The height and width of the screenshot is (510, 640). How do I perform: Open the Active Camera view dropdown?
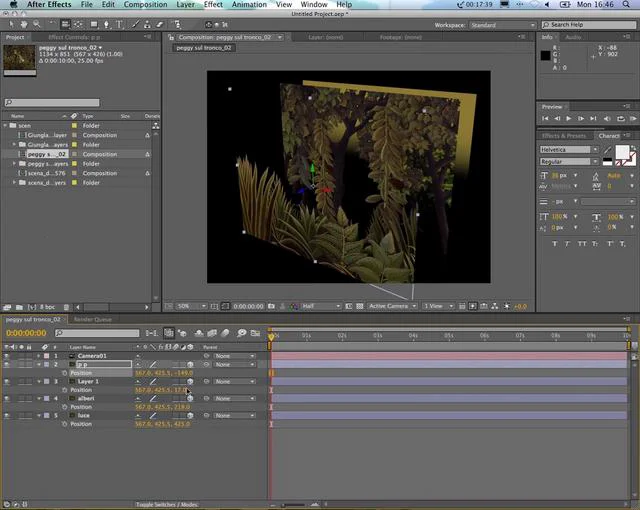tap(392, 306)
